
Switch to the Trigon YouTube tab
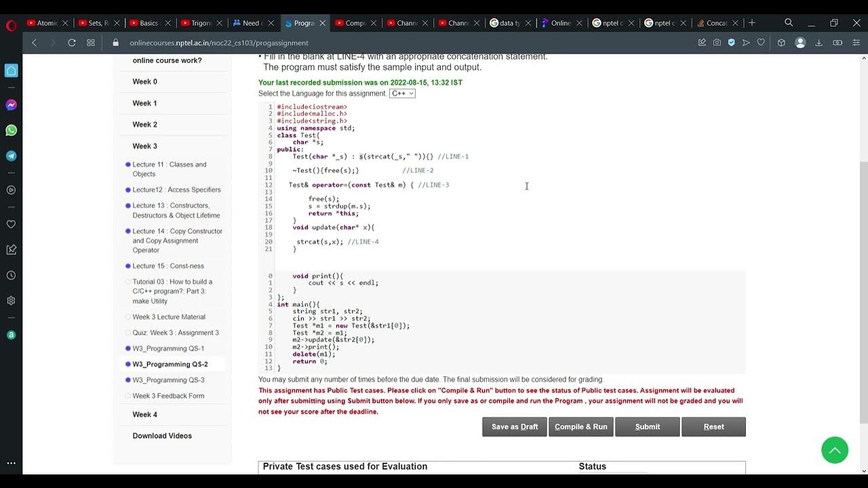coord(202,23)
